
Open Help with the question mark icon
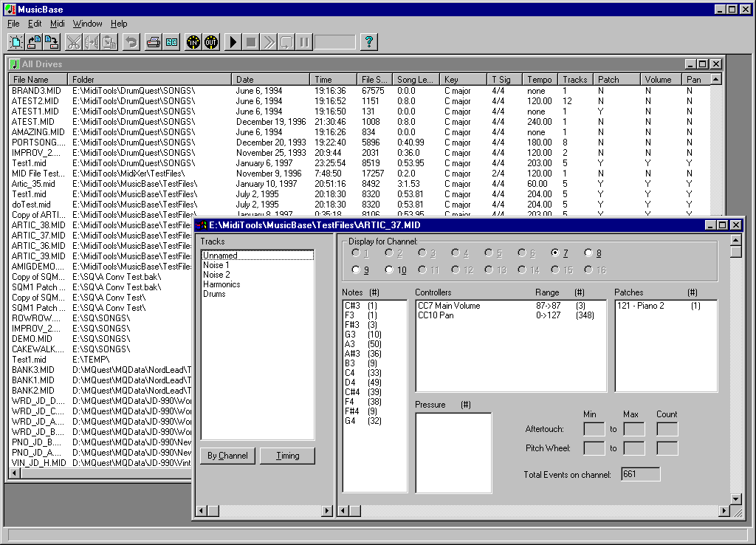[x=368, y=42]
